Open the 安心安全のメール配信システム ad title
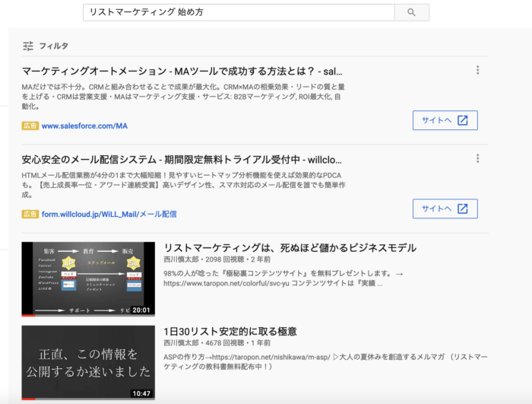 coord(182,160)
